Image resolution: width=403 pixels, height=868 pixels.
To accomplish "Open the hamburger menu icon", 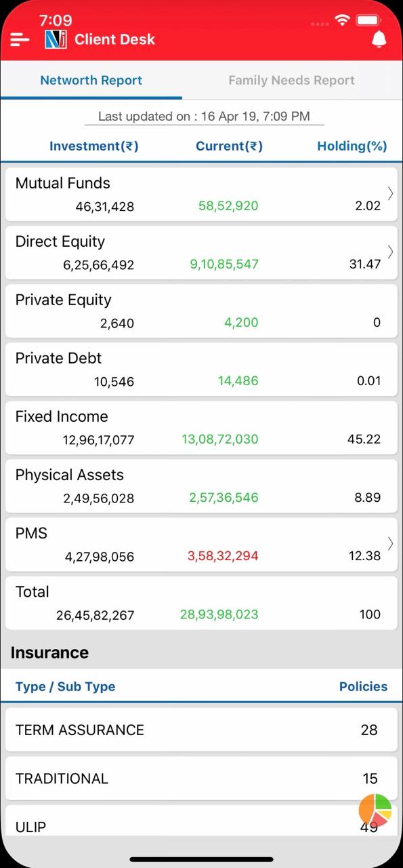I will tap(20, 40).
